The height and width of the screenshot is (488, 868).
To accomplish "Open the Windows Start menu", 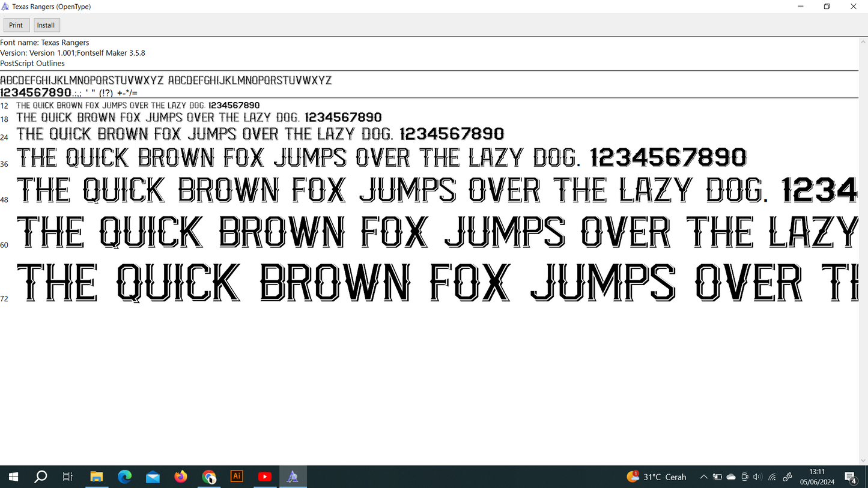I will tap(13, 477).
